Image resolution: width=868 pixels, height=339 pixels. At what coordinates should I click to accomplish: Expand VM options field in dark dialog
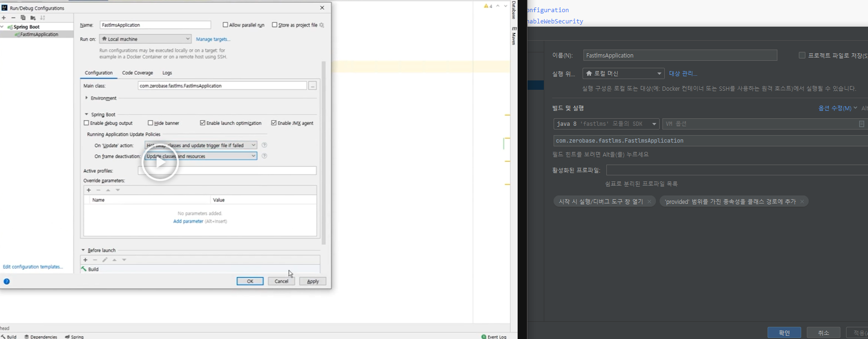861,124
